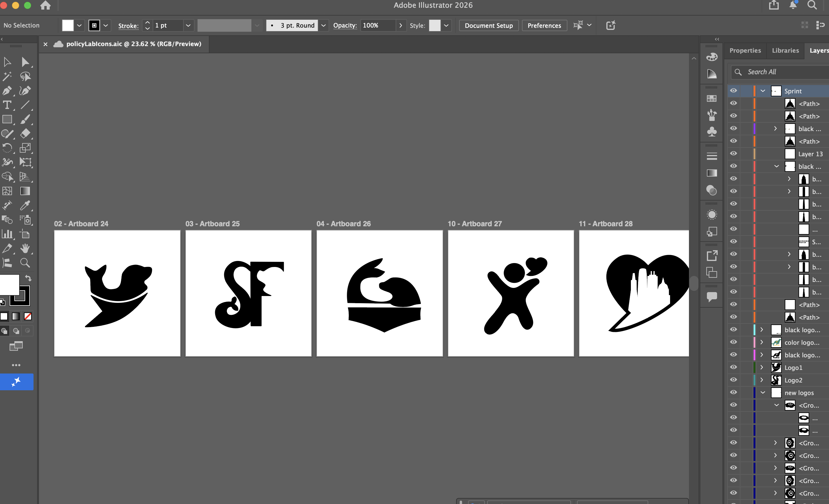Choose the Rotate tool
Screen dimensions: 829x504
pyautogui.click(x=7, y=148)
